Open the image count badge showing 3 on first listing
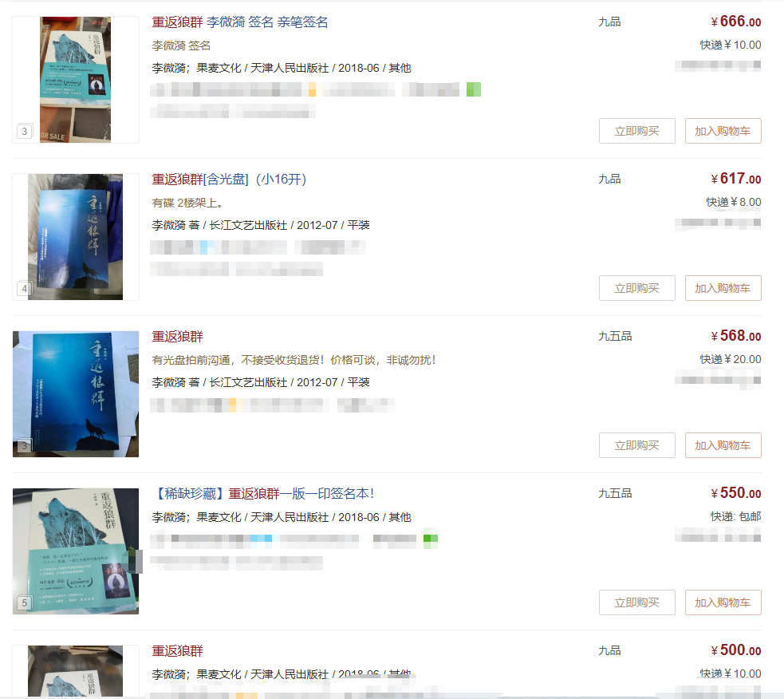This screenshot has width=784, height=699. click(x=25, y=131)
